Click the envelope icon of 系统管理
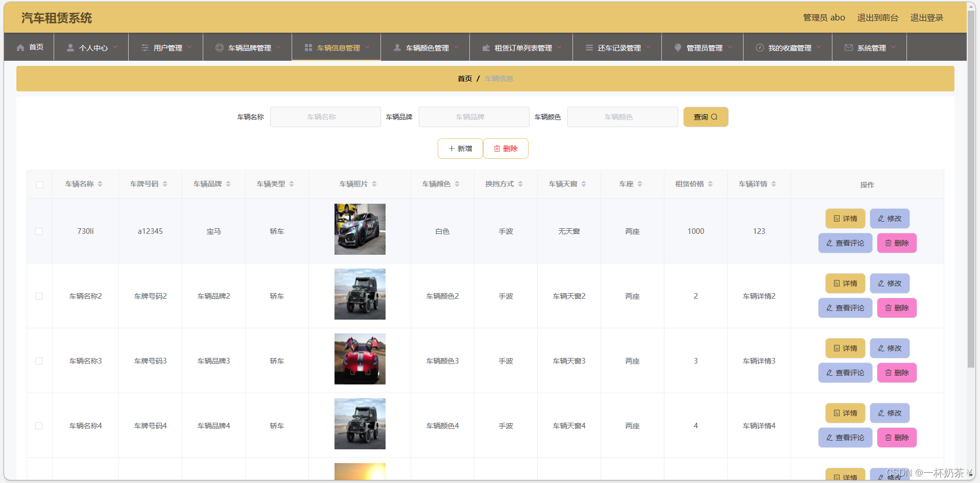The image size is (980, 483). click(x=849, y=47)
